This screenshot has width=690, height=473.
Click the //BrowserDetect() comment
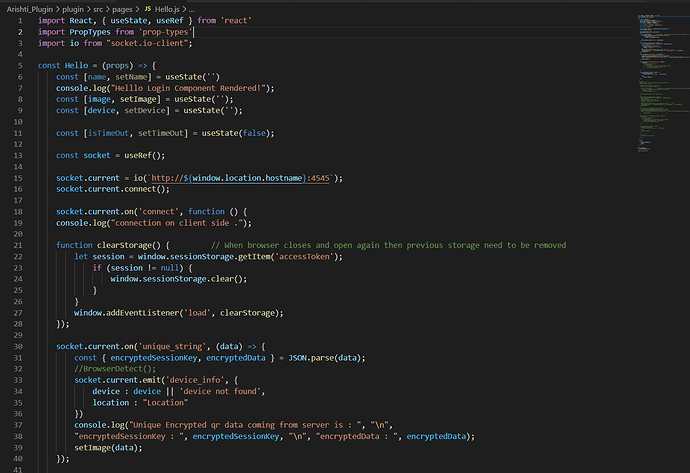pyautogui.click(x=115, y=369)
